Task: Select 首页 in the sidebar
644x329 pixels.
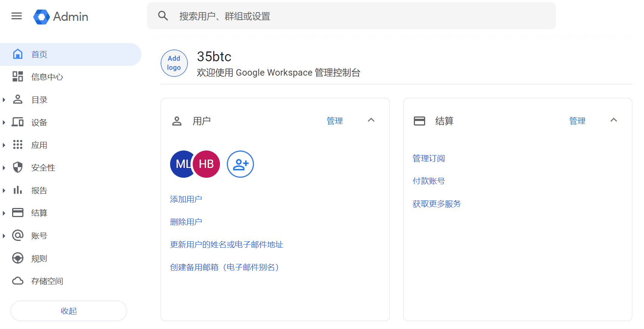Action: 71,54
